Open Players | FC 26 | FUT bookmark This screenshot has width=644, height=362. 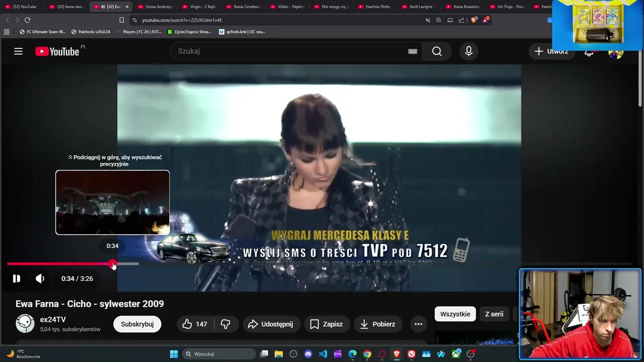[x=139, y=32]
